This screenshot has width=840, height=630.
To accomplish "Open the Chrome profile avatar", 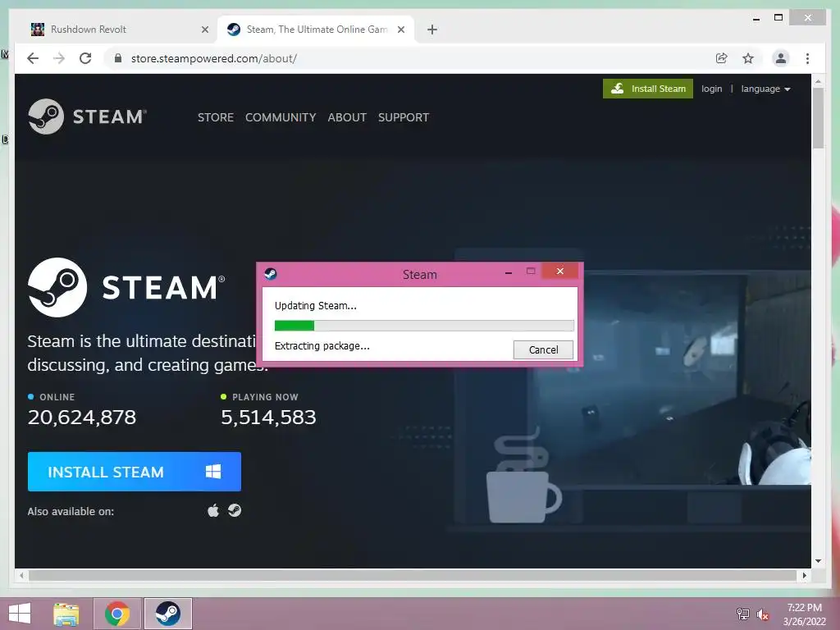I will point(781,58).
